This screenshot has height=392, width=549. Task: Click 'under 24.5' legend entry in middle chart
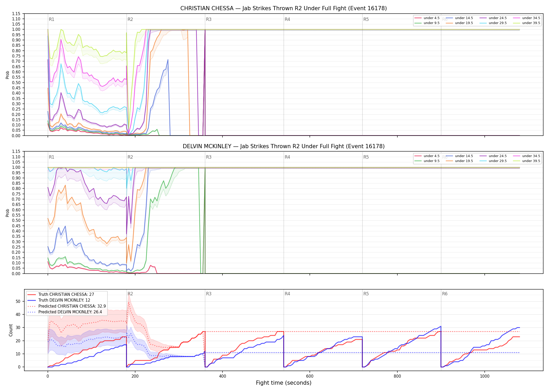pyautogui.click(x=492, y=156)
